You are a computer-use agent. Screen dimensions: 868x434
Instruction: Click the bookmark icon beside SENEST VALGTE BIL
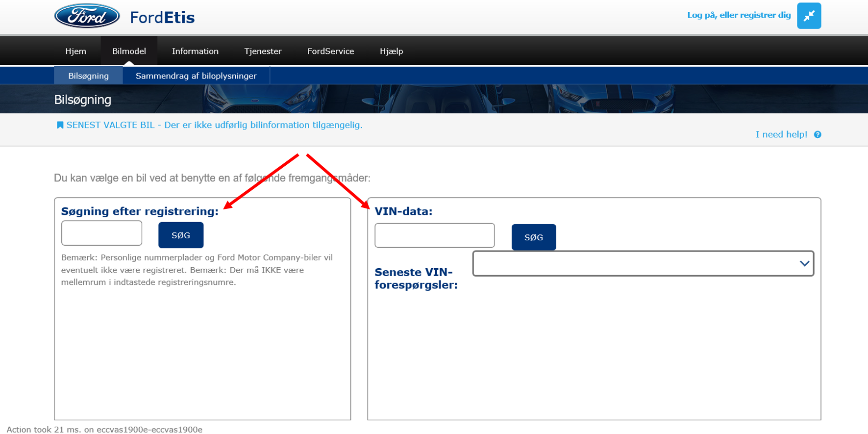coord(60,125)
